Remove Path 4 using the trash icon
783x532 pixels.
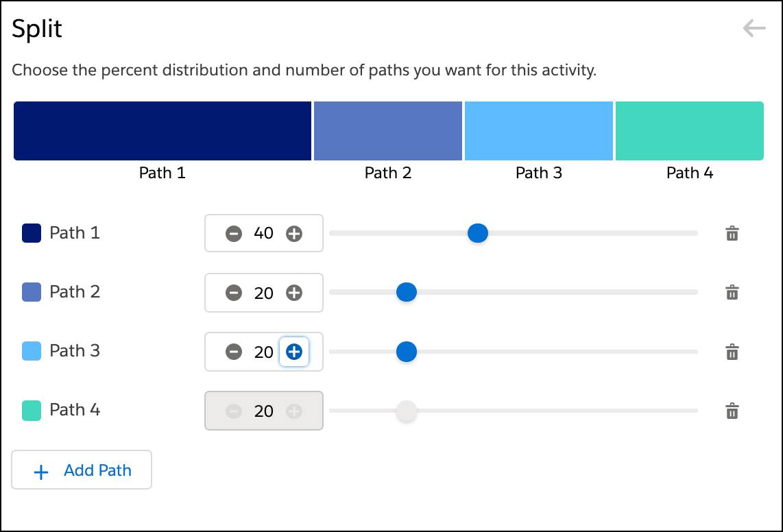pyautogui.click(x=732, y=411)
